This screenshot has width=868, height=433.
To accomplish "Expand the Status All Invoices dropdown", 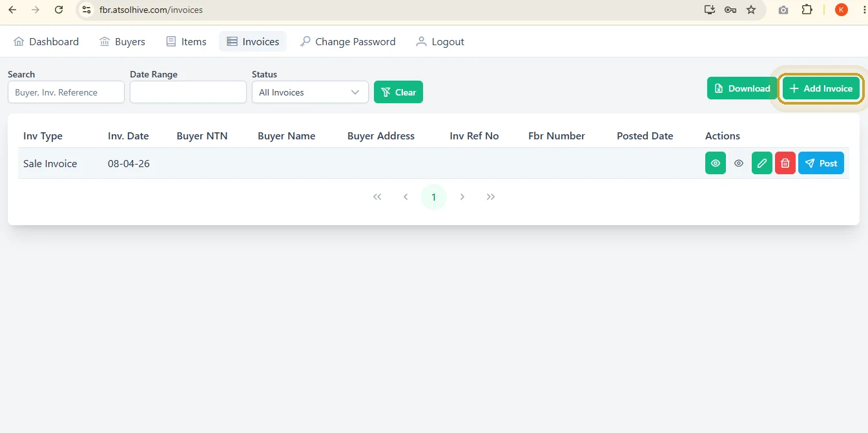I will tap(310, 92).
